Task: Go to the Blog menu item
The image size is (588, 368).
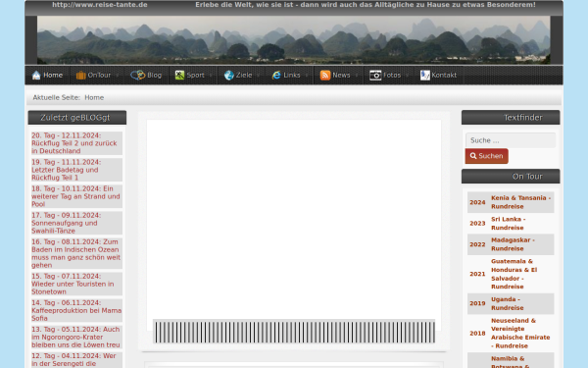Action: (x=146, y=76)
